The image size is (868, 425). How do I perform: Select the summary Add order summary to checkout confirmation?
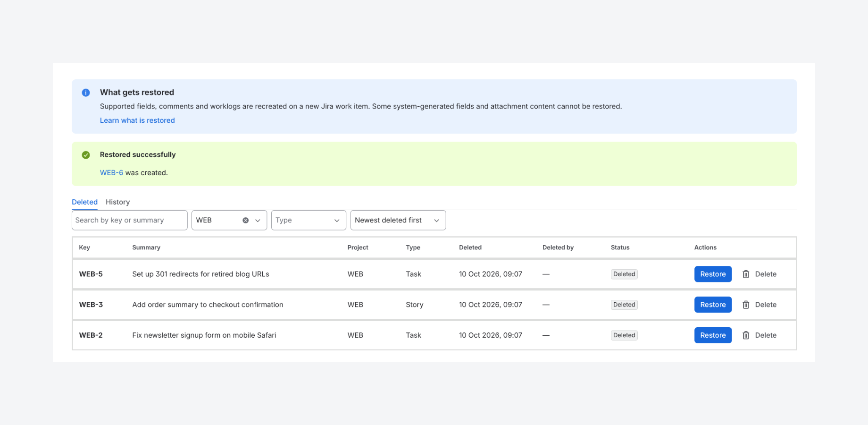click(x=208, y=305)
